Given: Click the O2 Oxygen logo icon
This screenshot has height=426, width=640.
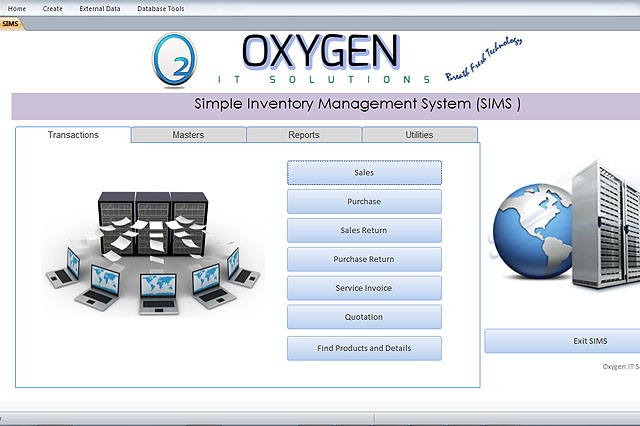Looking at the screenshot, I should point(174,60).
